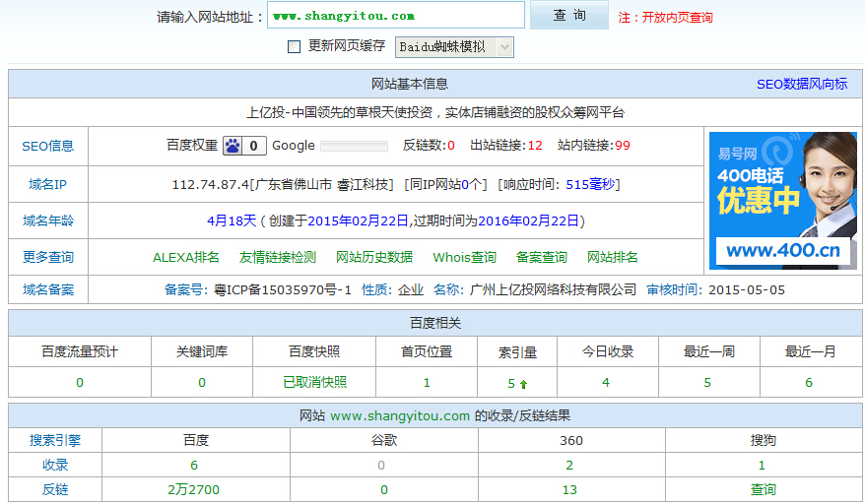Click the 关键词库 value 0
This screenshot has height=504, width=865.
pos(202,383)
